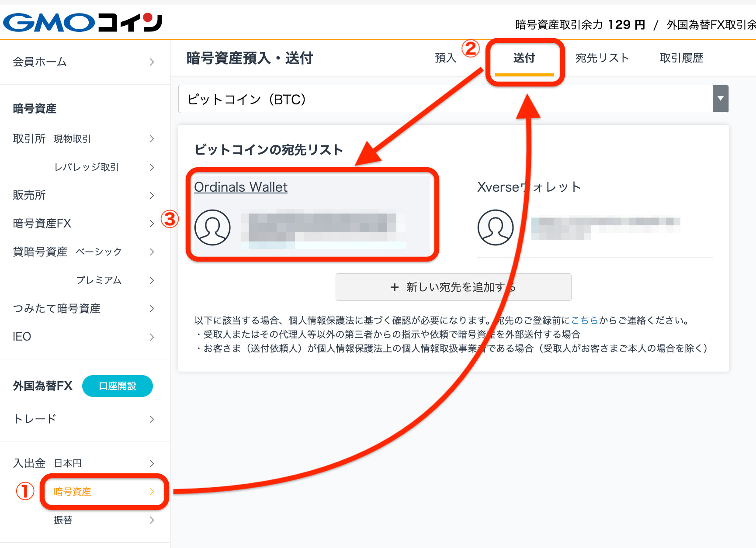Select the Xverseウォレット destination
This screenshot has height=548, width=756.
click(529, 187)
